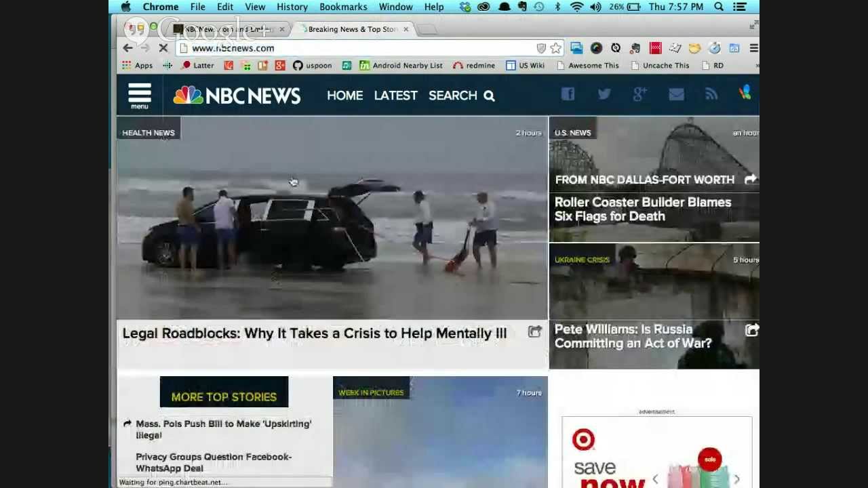
Task: Open the Chrome File menu
Action: point(197,7)
